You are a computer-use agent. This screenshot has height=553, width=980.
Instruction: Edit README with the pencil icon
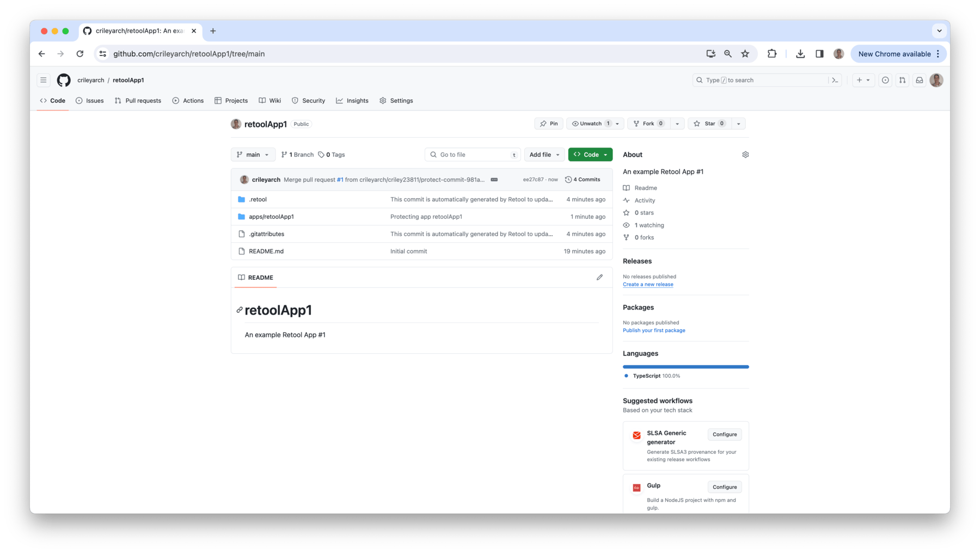pos(599,277)
